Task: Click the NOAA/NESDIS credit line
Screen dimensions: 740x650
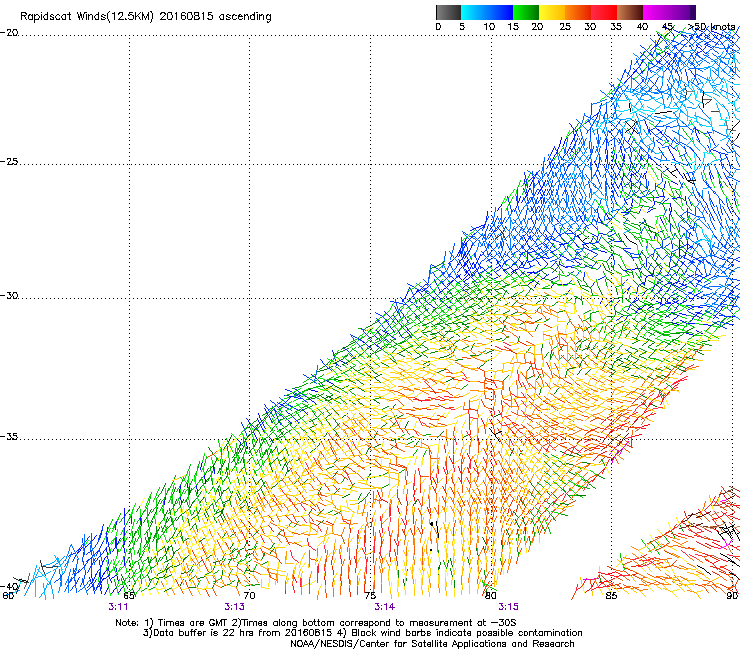Action: tap(432, 644)
